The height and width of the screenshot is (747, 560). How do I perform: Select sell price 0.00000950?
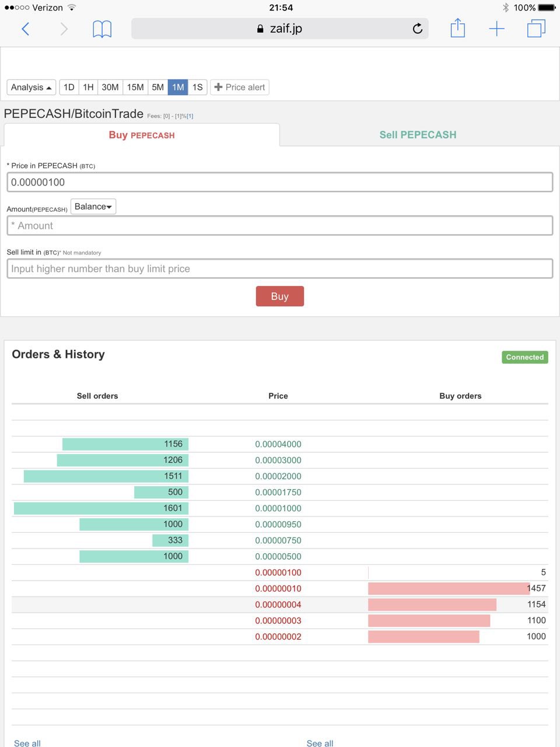tap(278, 524)
